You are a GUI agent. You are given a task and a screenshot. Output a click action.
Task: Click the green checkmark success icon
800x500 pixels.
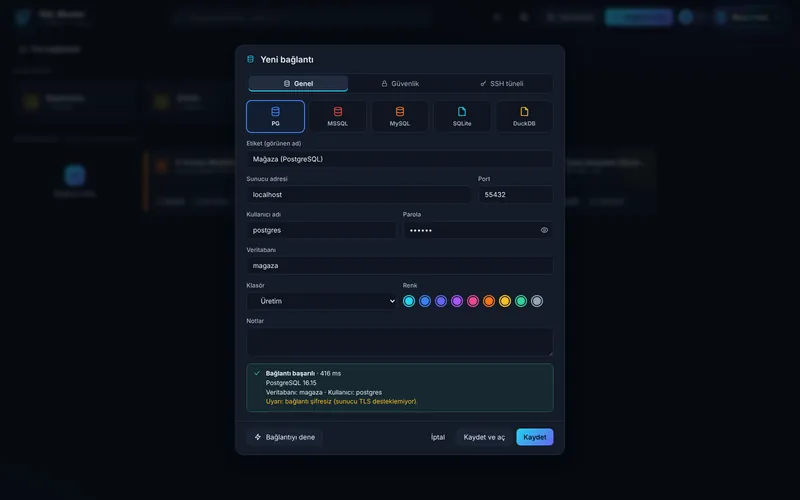click(257, 373)
